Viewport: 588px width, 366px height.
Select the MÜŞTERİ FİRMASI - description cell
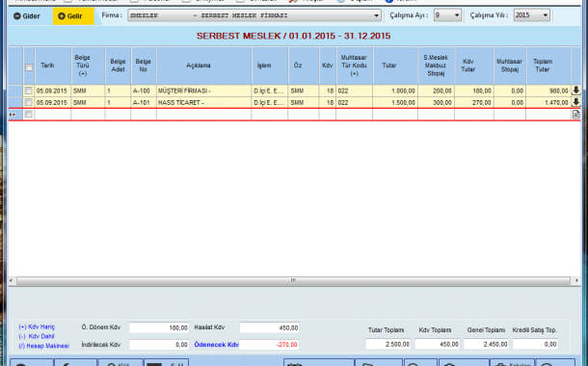(204, 91)
